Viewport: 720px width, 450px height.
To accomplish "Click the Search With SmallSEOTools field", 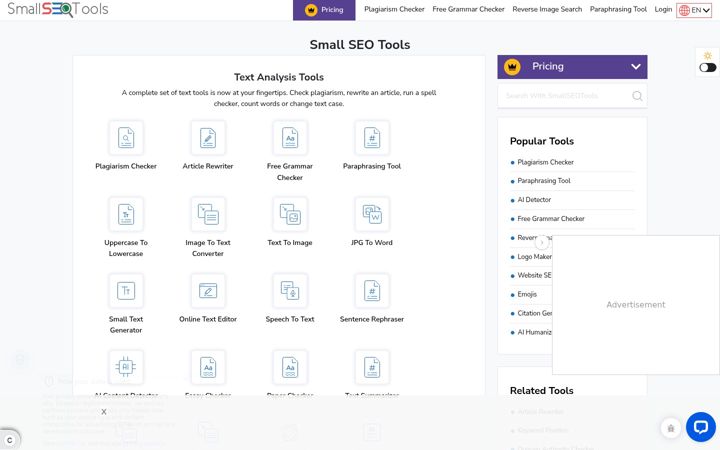I will [572, 96].
